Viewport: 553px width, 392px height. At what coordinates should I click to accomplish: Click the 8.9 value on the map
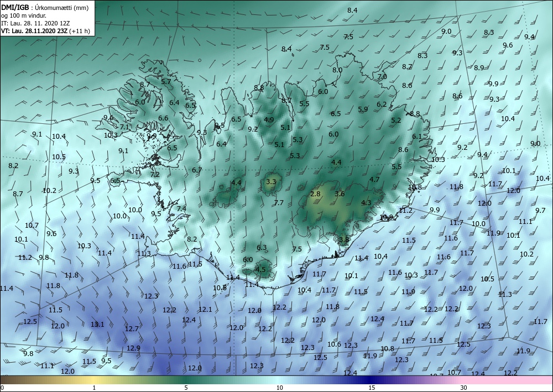click(479, 68)
